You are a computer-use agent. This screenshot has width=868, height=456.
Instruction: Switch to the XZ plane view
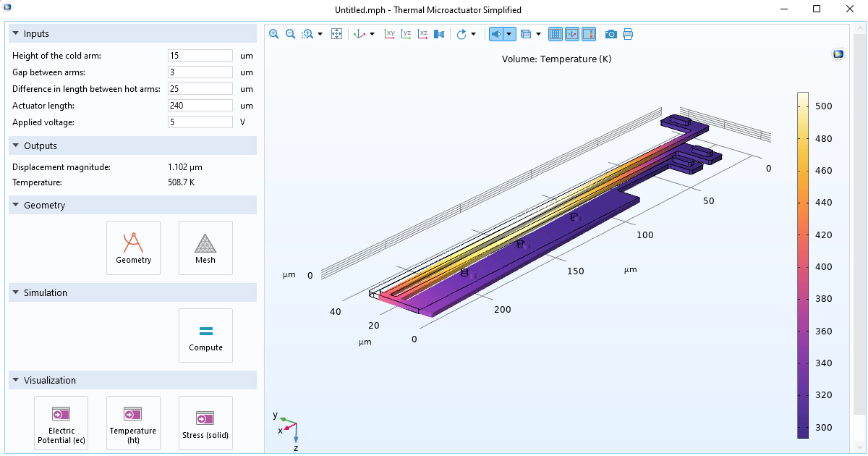point(423,34)
